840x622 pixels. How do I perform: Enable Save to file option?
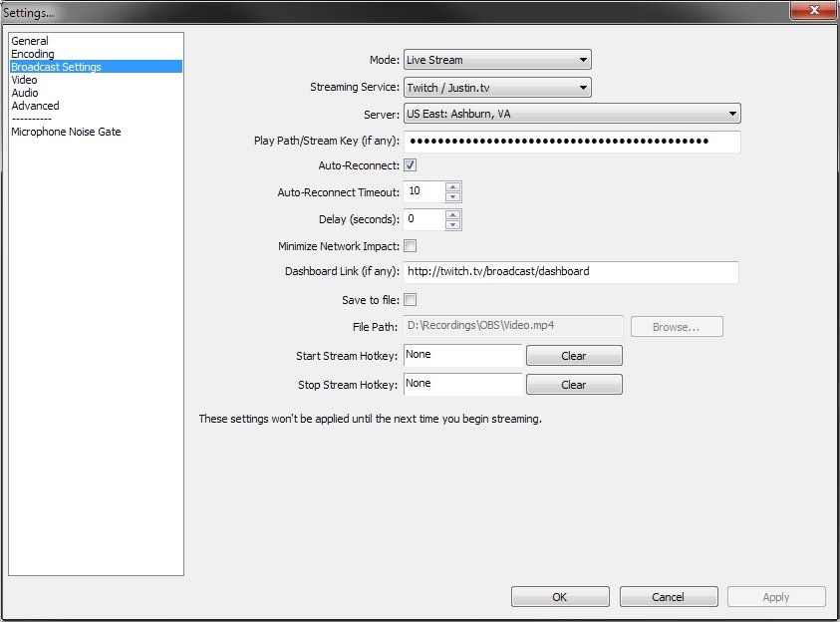pos(410,298)
